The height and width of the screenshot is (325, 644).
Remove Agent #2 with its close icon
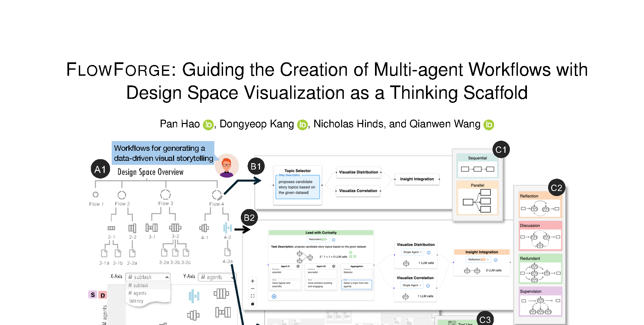coord(334,266)
